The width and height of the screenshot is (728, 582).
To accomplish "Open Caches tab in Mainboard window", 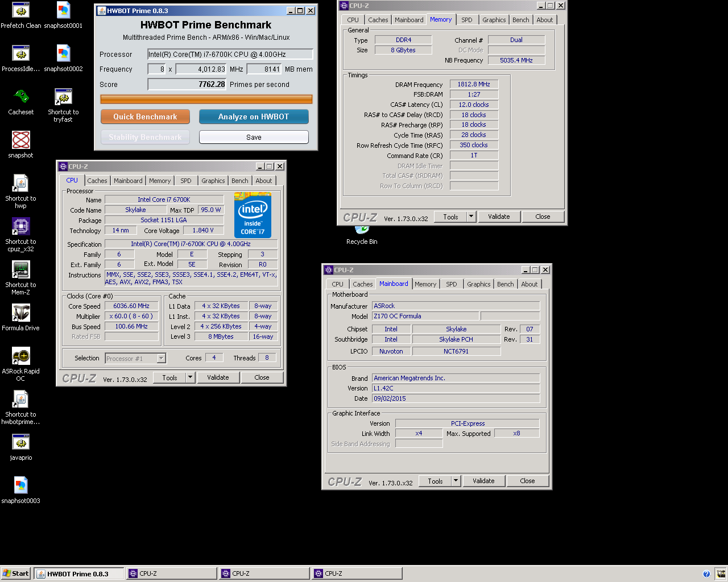I will pyautogui.click(x=363, y=284).
